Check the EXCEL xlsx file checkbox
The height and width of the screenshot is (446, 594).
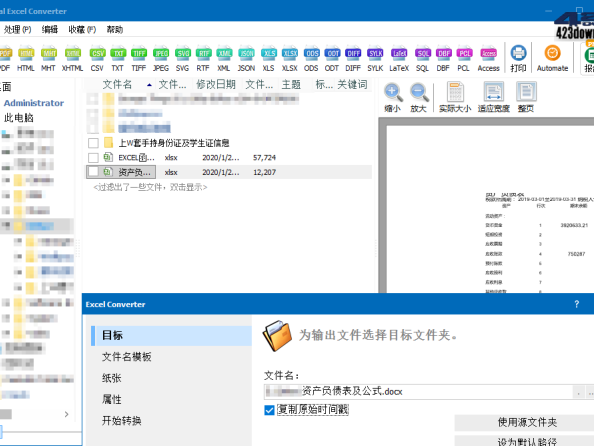(x=93, y=158)
